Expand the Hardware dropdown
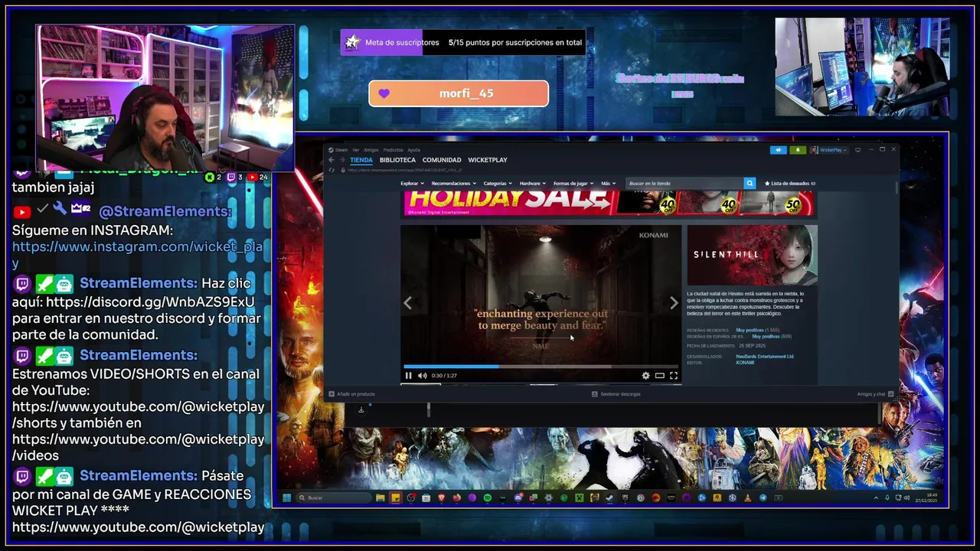 coord(532,184)
